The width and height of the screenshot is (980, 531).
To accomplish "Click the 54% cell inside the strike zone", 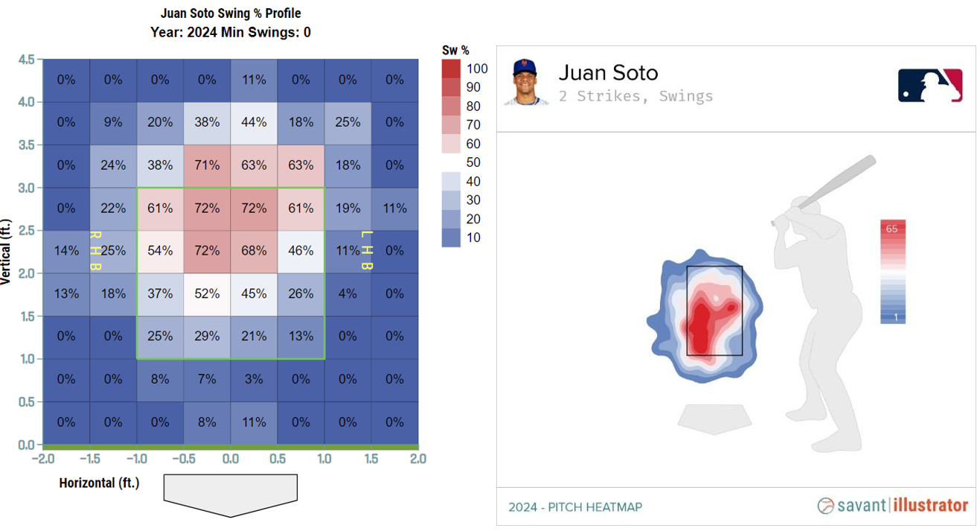I will (x=160, y=251).
